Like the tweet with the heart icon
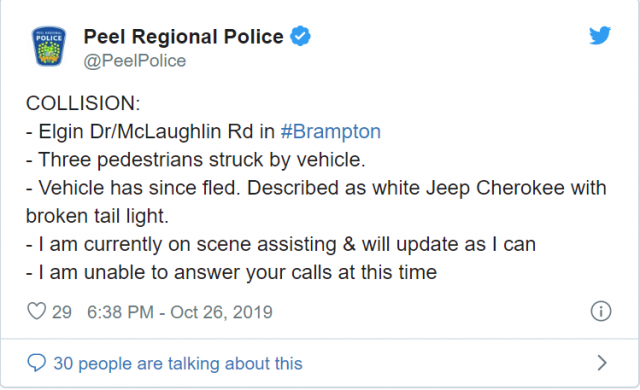 [x=36, y=311]
